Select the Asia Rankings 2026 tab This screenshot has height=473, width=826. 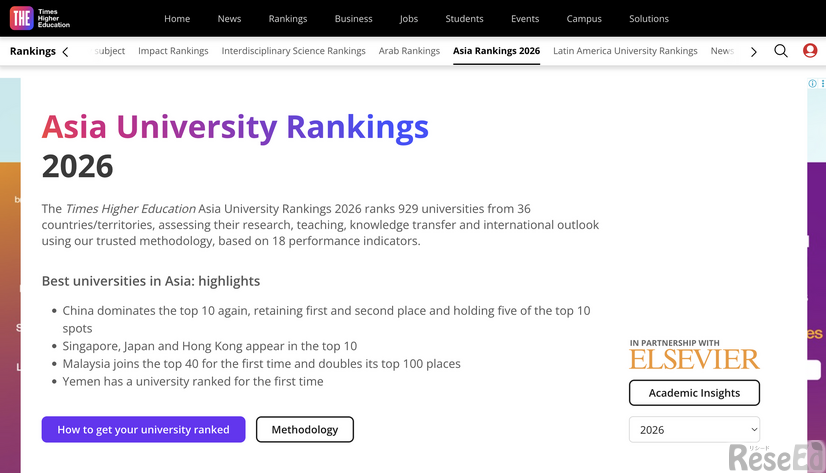click(496, 51)
